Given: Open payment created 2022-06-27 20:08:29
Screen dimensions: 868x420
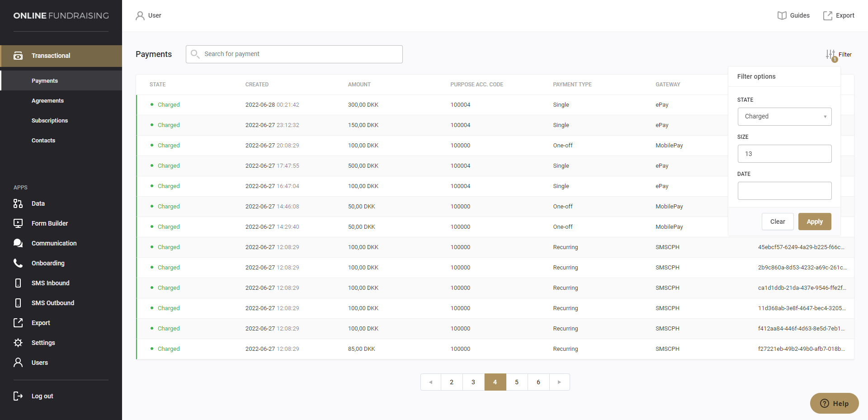Looking at the screenshot, I should point(272,146).
